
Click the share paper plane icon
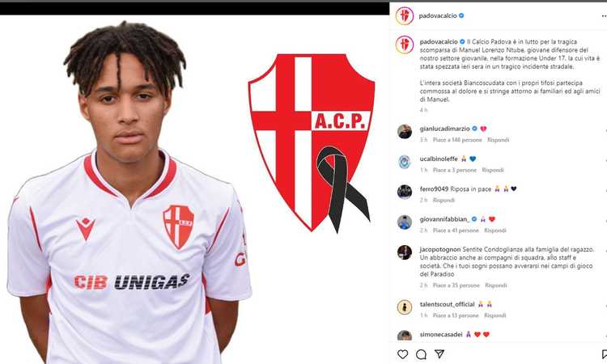pos(439,353)
